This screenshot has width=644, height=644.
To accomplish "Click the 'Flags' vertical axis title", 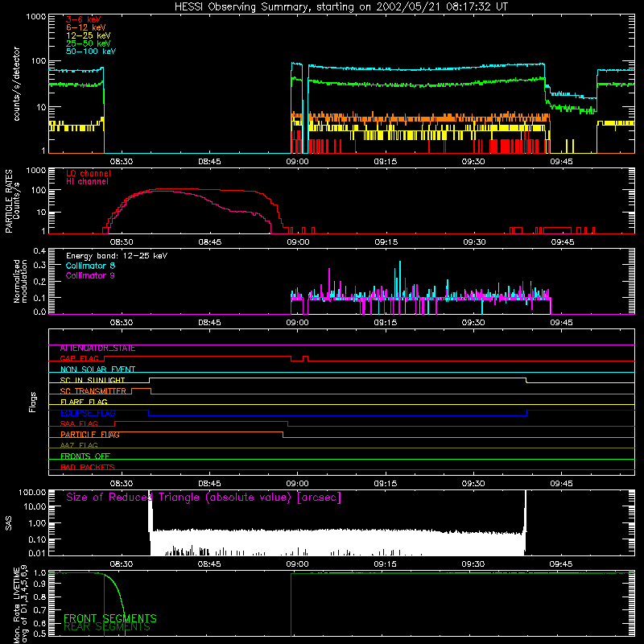I will click(x=33, y=402).
